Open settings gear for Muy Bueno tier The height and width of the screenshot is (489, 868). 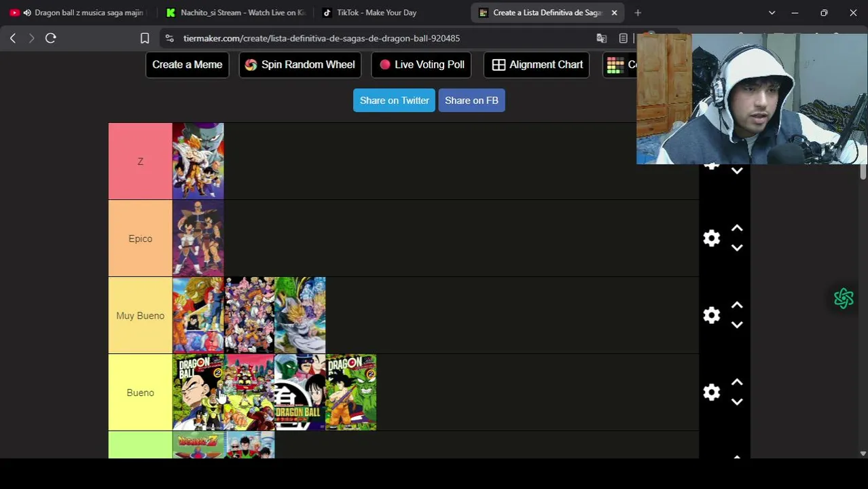711,315
